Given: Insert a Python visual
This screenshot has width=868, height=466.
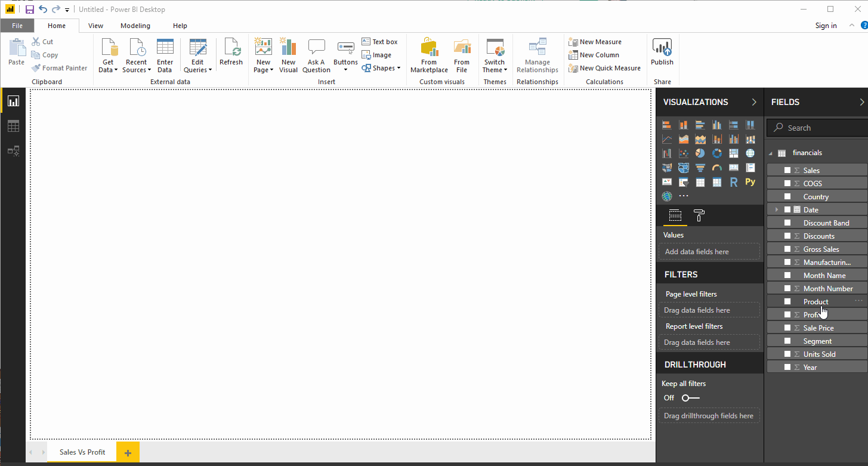Looking at the screenshot, I should pyautogui.click(x=750, y=182).
